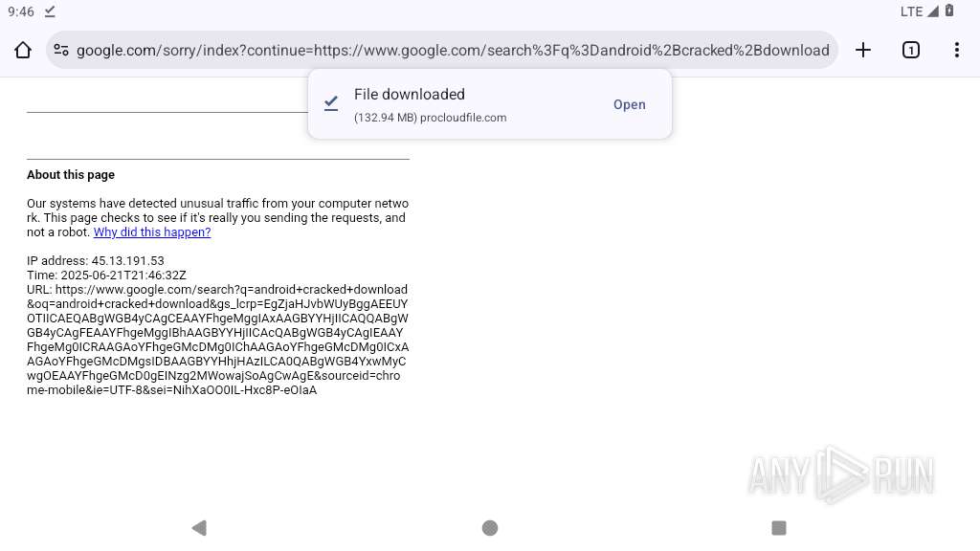
Task: Tap the URL text starting 'https://www.google.com/search?q='
Action: 217,340
